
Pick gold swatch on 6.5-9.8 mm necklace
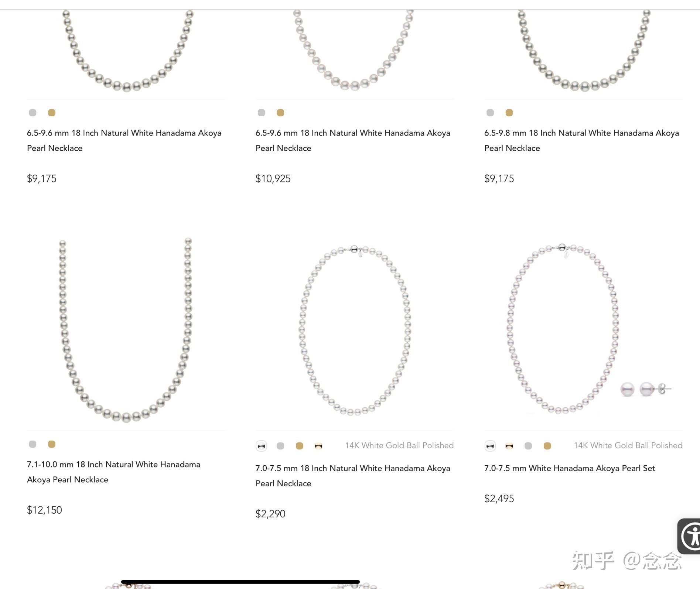[x=509, y=113]
